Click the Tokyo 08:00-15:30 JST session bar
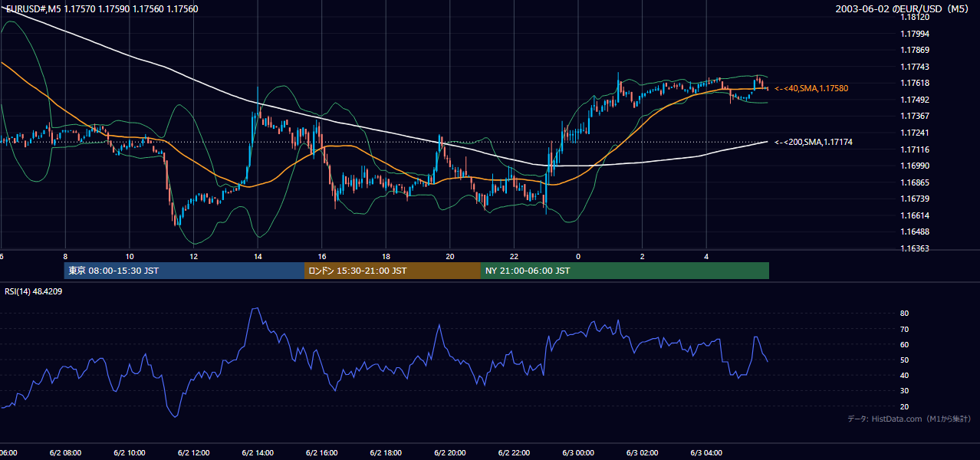The width and height of the screenshot is (980, 460). point(184,271)
